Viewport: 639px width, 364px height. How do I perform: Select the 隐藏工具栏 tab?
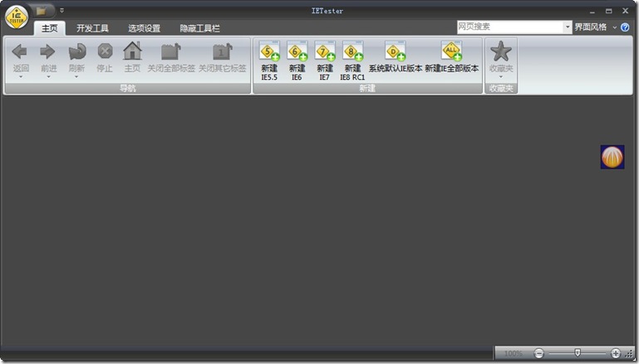(x=199, y=28)
